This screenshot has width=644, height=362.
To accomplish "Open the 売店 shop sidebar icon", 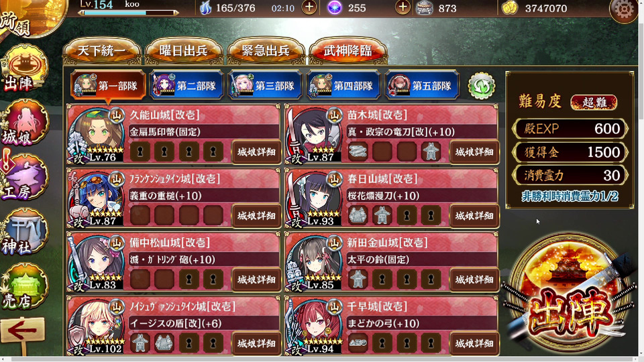I will click(25, 286).
